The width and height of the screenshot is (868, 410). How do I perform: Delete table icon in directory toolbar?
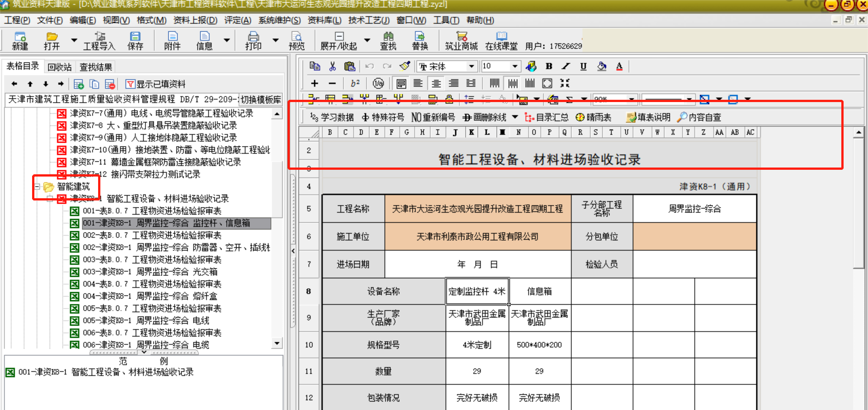point(110,84)
